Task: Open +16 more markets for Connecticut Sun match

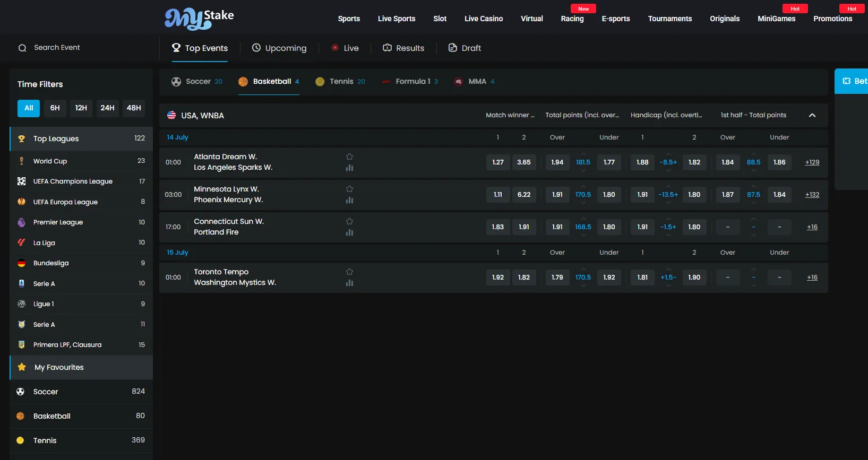Action: 812,227
